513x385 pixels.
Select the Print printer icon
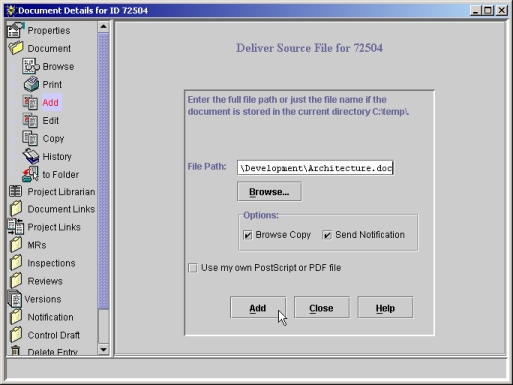(31, 84)
